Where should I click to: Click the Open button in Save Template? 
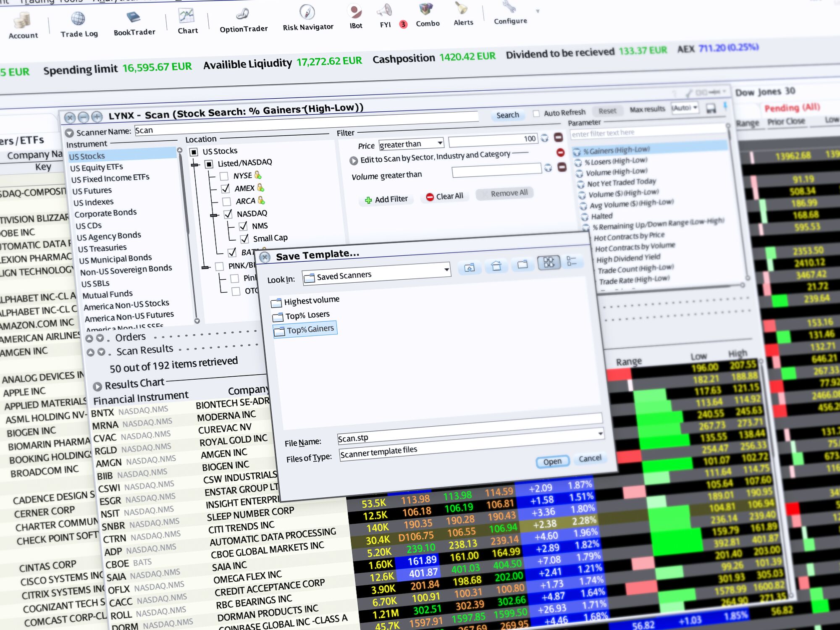[x=552, y=462]
